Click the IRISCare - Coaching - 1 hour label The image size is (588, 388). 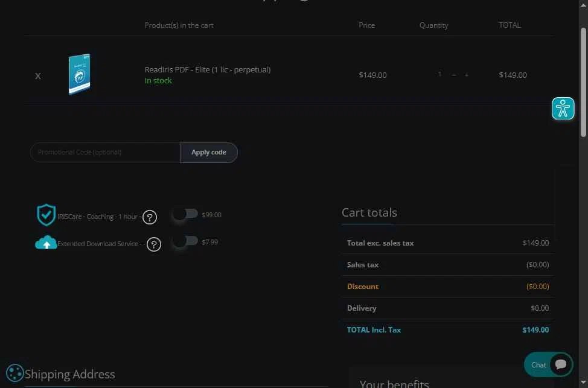pyautogui.click(x=99, y=217)
